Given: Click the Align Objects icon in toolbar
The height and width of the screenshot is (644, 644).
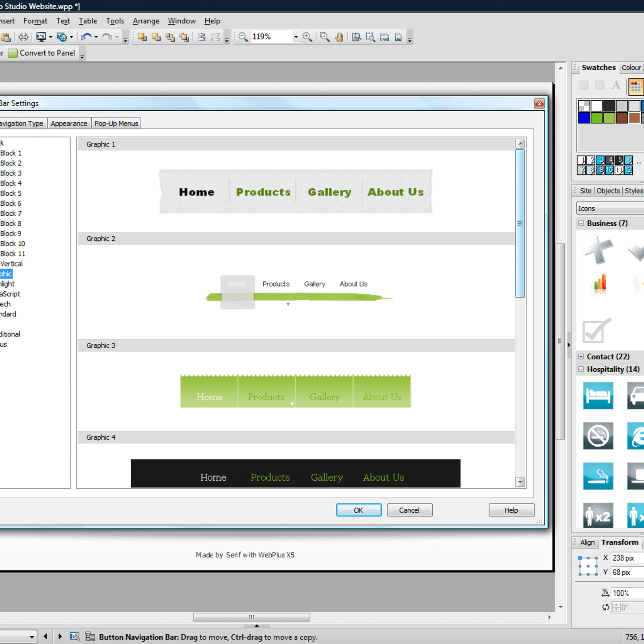Looking at the screenshot, I should click(x=202, y=37).
